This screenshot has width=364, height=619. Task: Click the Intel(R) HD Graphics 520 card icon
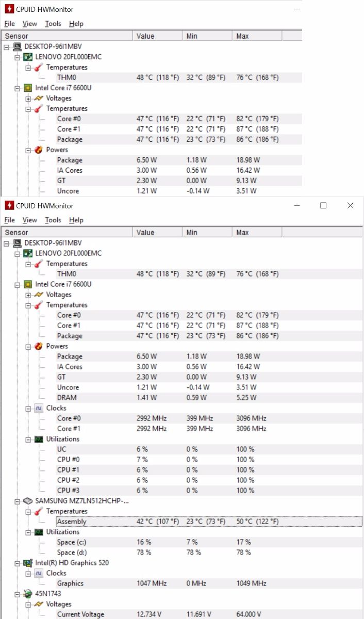pos(28,563)
